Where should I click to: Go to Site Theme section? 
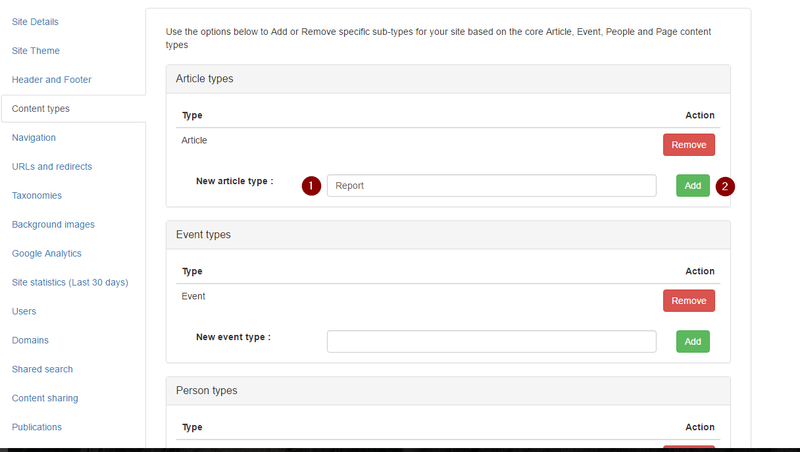36,50
